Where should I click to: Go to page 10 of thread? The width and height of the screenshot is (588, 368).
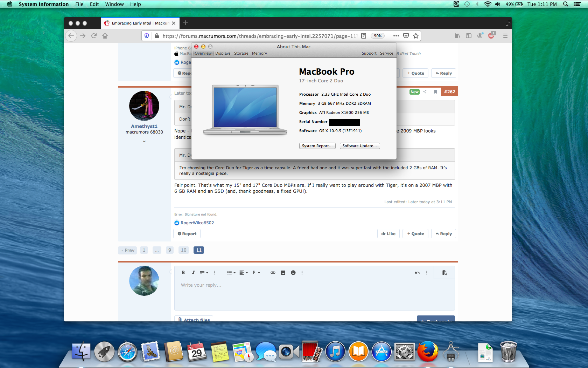[x=184, y=250]
